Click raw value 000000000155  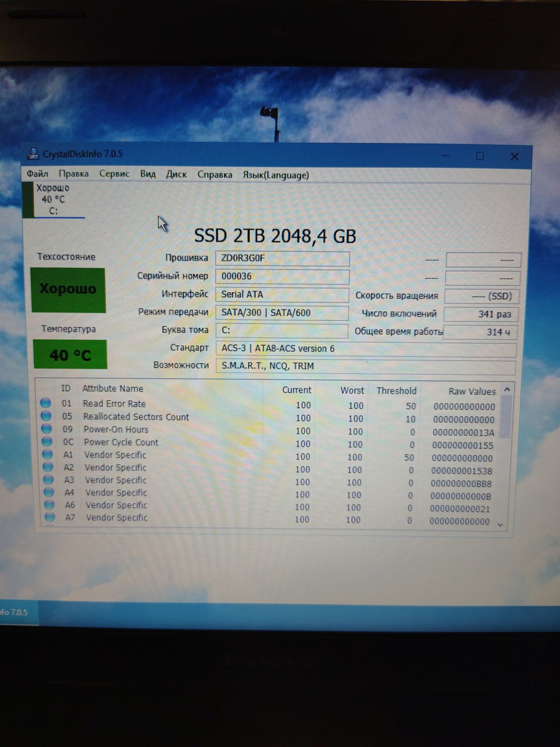[x=463, y=446]
